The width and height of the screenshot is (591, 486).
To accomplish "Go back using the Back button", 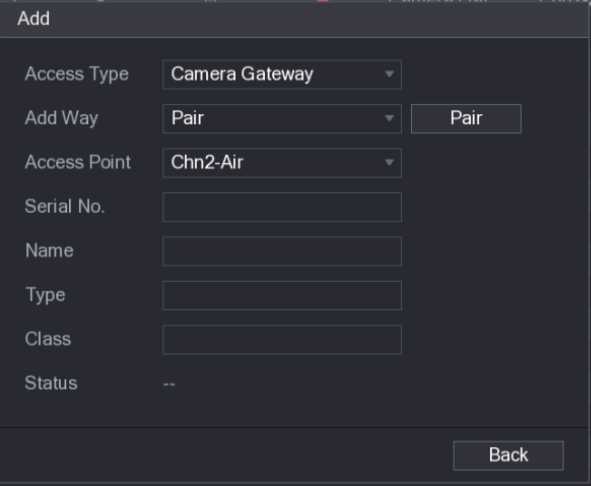I will [x=508, y=455].
